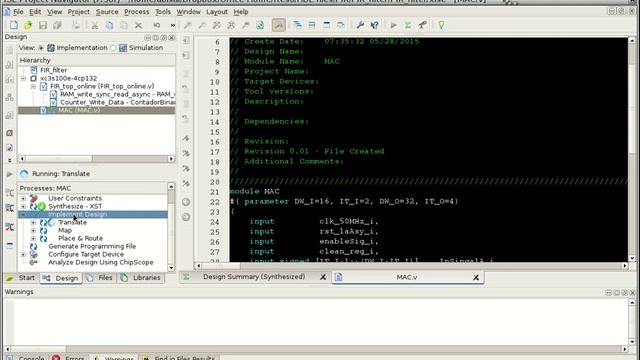
Task: Open the wrench settings tool
Action: pos(360,25)
